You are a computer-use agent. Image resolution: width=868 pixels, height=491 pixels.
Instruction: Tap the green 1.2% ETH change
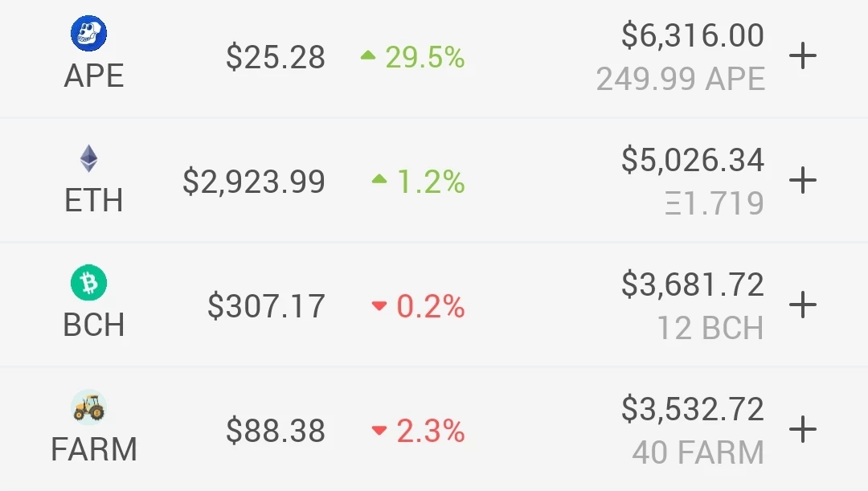click(x=418, y=182)
